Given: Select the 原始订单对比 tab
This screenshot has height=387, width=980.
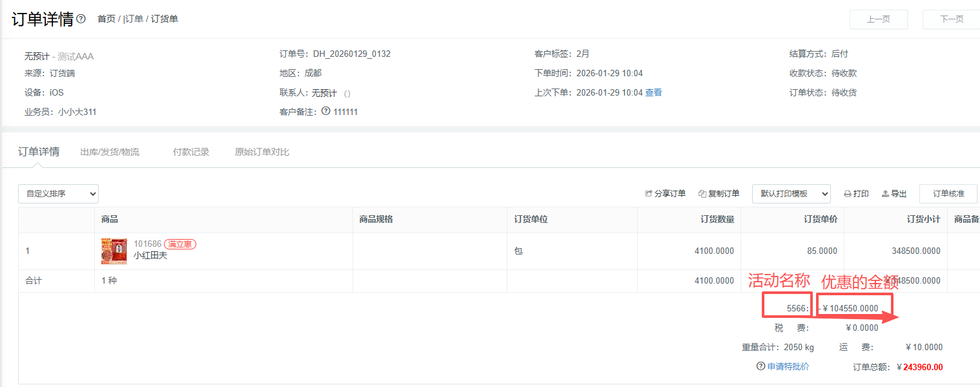Looking at the screenshot, I should (262, 152).
